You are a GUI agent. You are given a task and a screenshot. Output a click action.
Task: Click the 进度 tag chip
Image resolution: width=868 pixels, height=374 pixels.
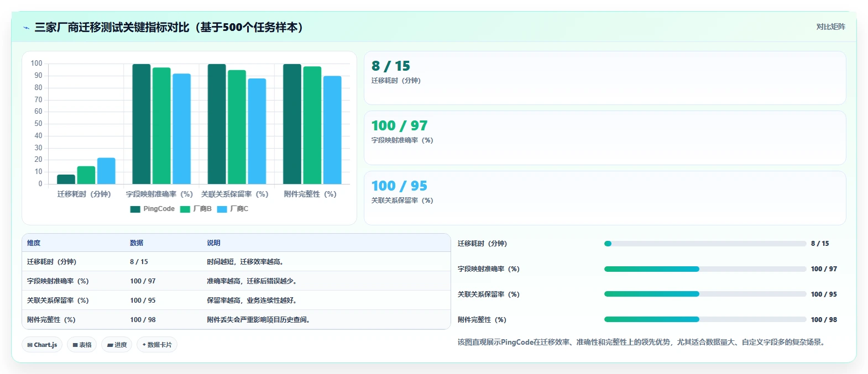pos(117,345)
